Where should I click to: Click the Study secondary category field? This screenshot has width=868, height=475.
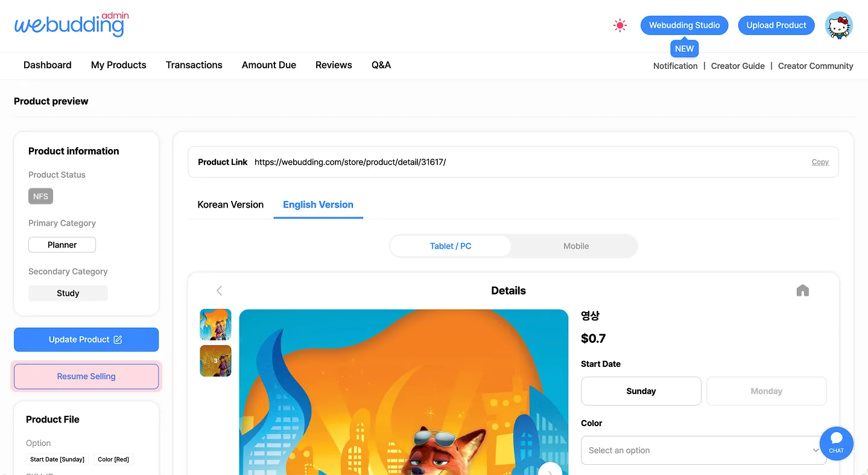click(x=68, y=293)
